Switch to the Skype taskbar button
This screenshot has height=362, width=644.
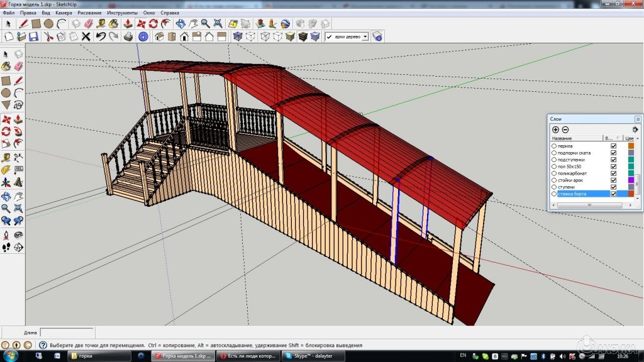click(311, 356)
